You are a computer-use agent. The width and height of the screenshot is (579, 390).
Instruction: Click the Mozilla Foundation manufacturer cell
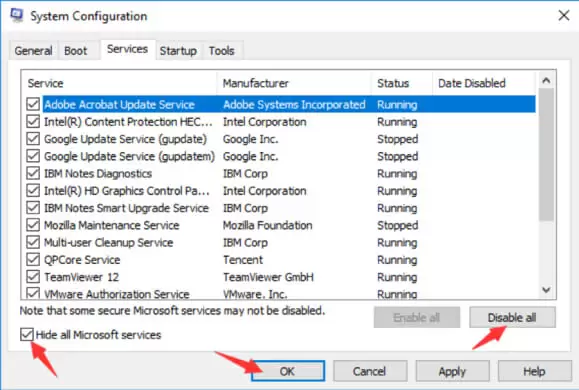pos(268,225)
